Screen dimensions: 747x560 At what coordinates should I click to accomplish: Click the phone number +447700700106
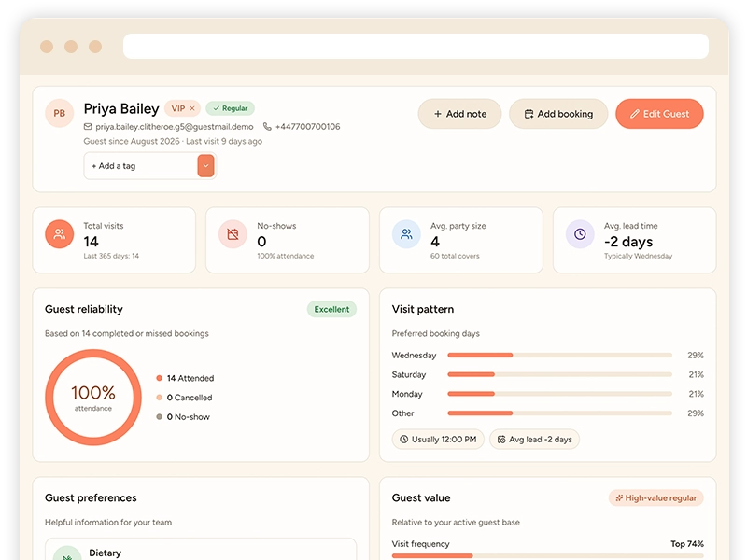pos(308,127)
